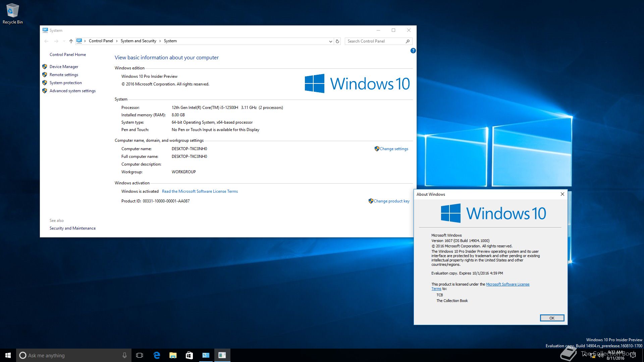The image size is (644, 362).
Task: Switch to About Windows taskbar button
Action: (x=222, y=355)
